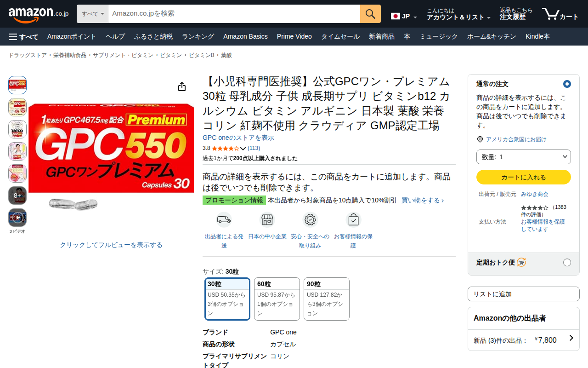Open 新着商品 in the nav bar
The width and height of the screenshot is (588, 368).
click(382, 37)
